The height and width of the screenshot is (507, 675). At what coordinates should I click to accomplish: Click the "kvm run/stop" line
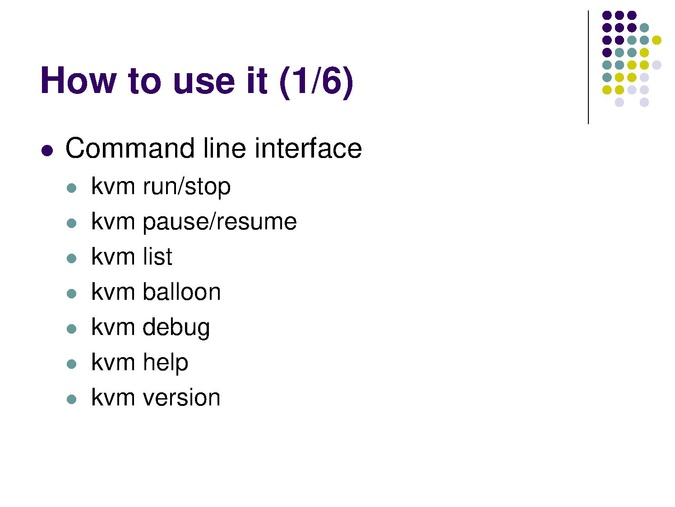[160, 186]
